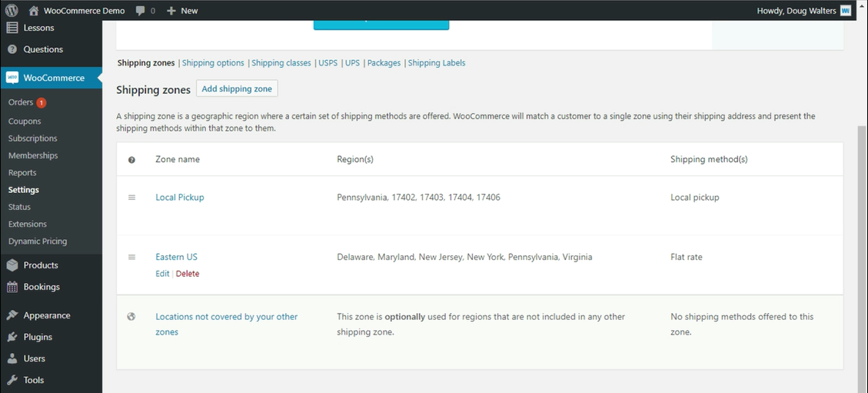Switch to USPS sub-tab
868x393 pixels.
coord(328,63)
